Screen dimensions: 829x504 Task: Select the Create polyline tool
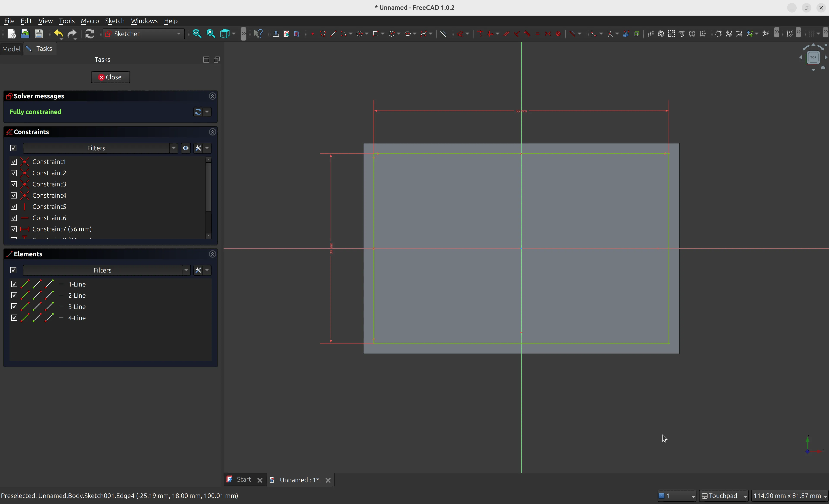(323, 34)
